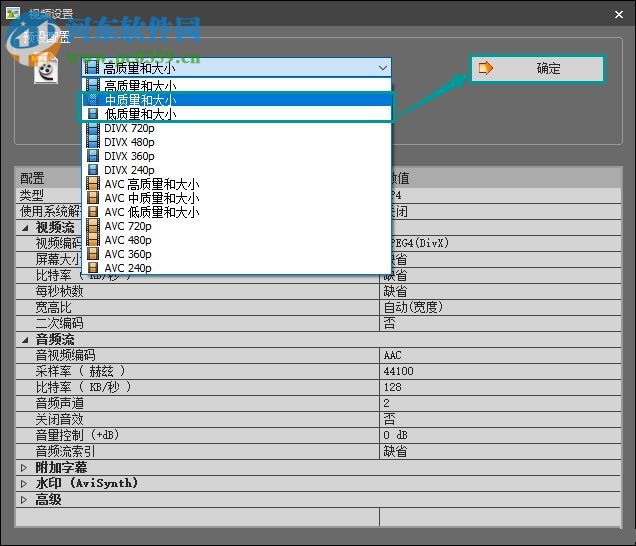The height and width of the screenshot is (546, 636).
Task: Click the 二次编码 row label
Action: [60, 323]
